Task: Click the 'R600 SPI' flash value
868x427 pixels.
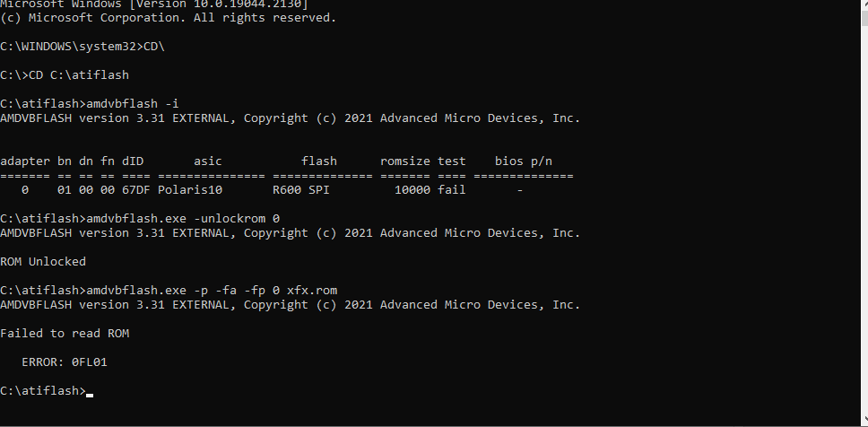Action: [301, 190]
